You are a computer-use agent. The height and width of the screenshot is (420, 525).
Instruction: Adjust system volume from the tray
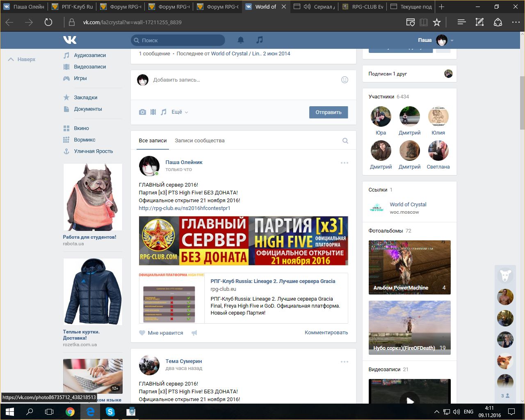[x=457, y=412]
